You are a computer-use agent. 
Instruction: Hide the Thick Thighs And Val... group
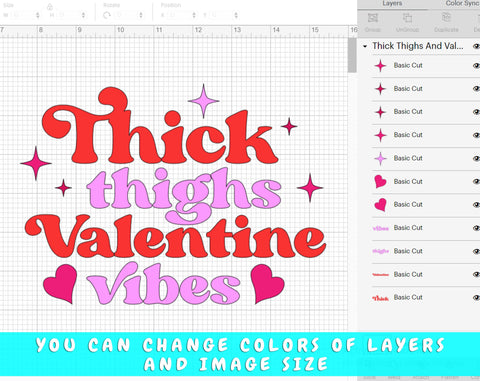(476, 46)
